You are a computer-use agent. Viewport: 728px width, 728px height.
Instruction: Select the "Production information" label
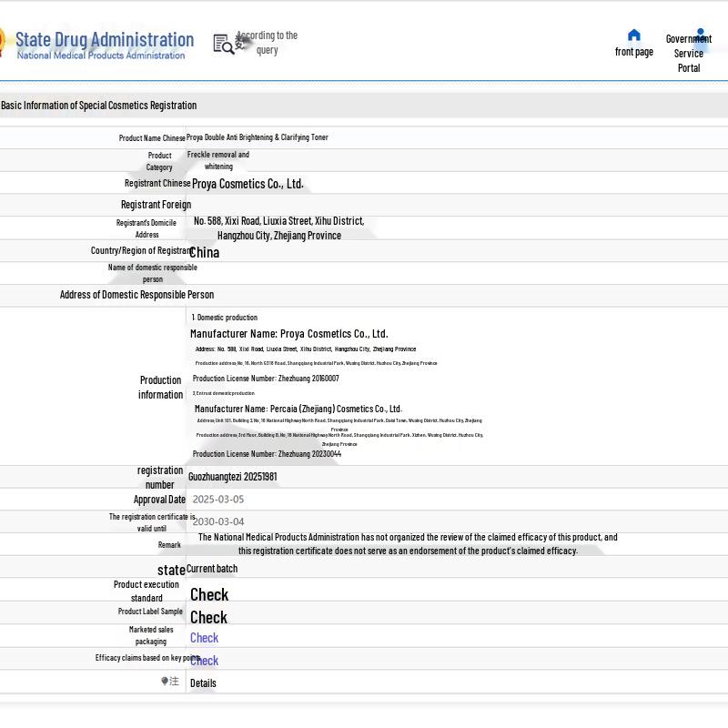pyautogui.click(x=161, y=388)
